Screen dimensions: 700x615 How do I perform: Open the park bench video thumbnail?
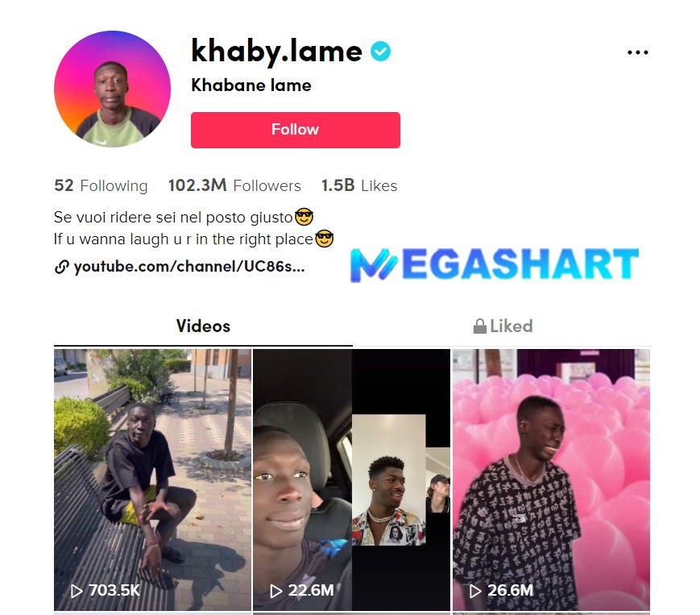pyautogui.click(x=152, y=480)
